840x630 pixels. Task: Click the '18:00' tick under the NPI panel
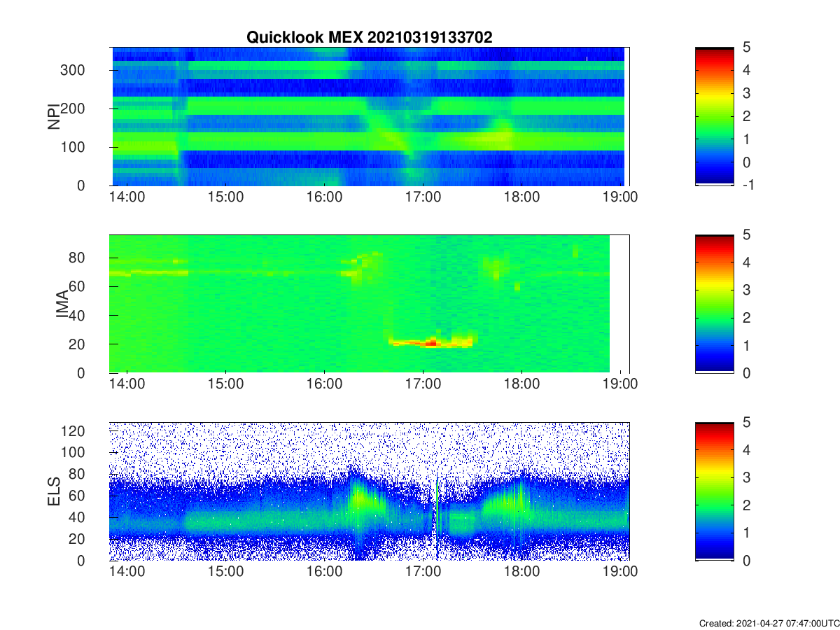coord(521,197)
